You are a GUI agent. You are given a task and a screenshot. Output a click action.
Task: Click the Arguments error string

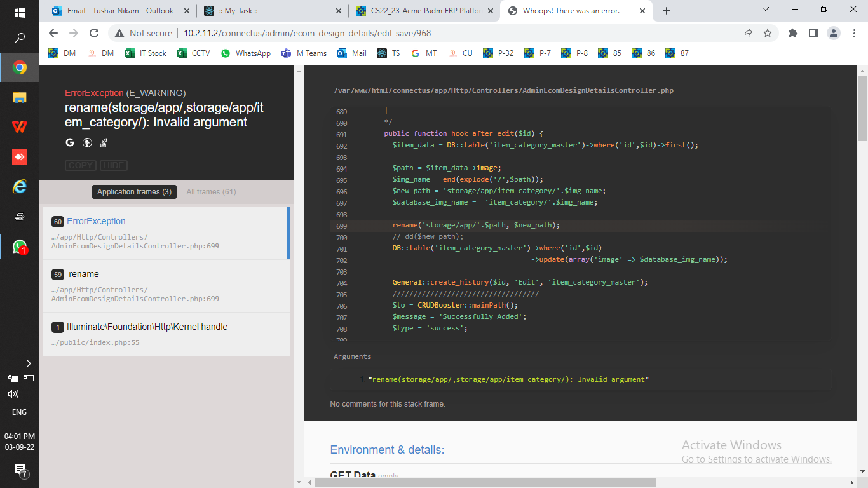point(508,379)
